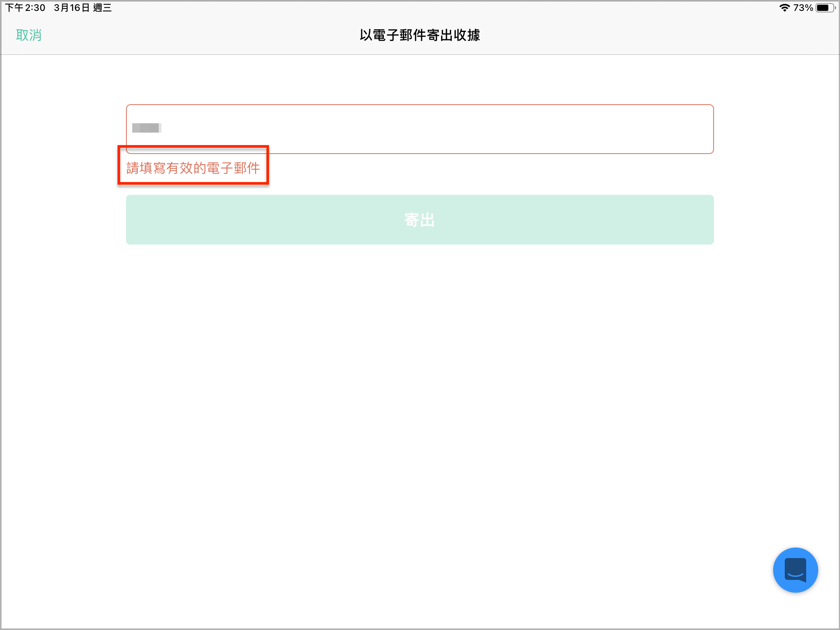Tap the date 3月16日 週三
The width and height of the screenshot is (840, 630).
(83, 8)
